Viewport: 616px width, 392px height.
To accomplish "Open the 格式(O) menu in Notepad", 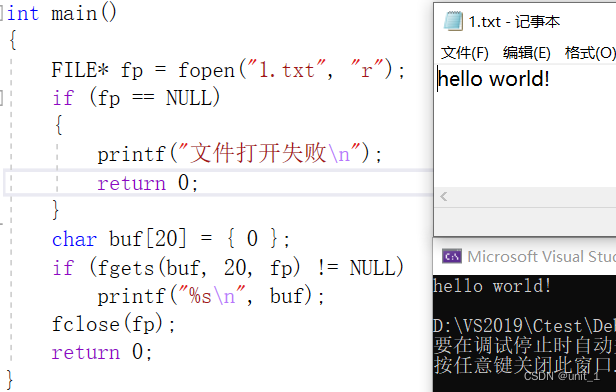I will [590, 53].
